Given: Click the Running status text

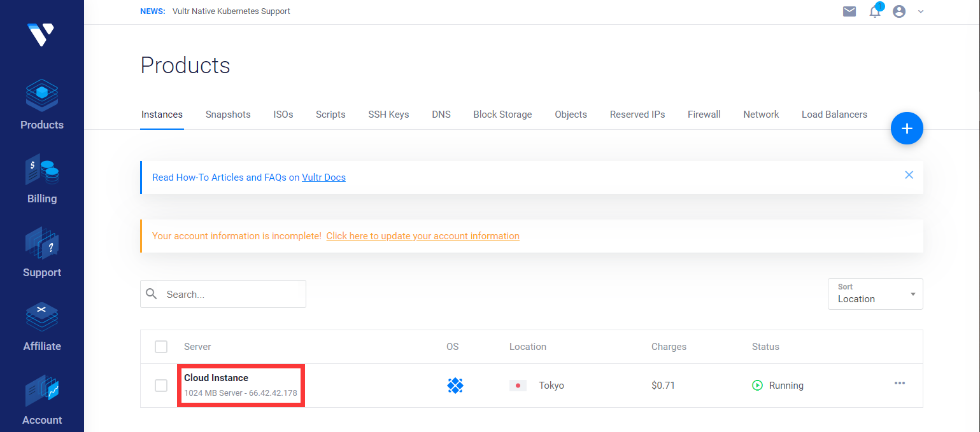Looking at the screenshot, I should [x=786, y=386].
